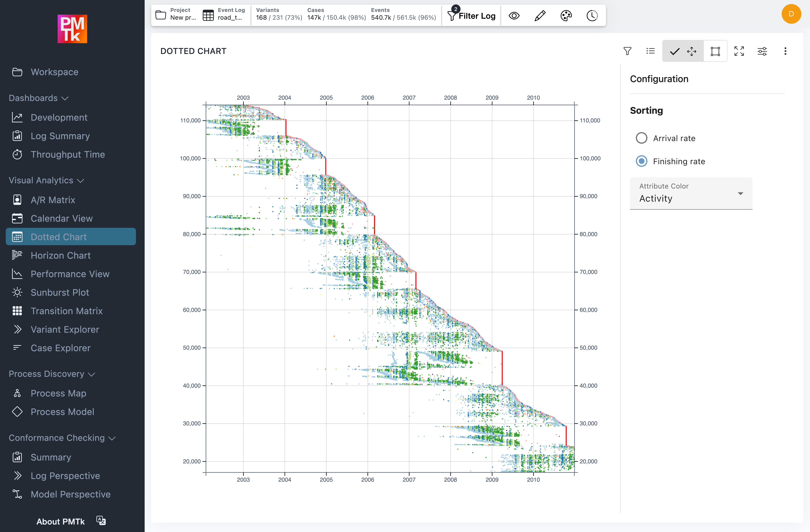Open the Attribute Color dropdown

coord(691,194)
